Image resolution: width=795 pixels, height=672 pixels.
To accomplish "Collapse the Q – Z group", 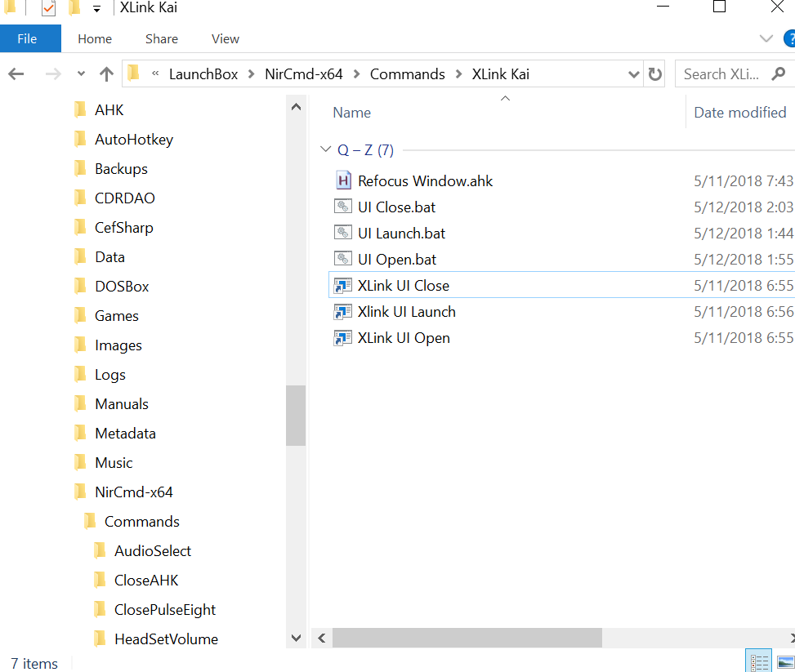I will point(325,149).
